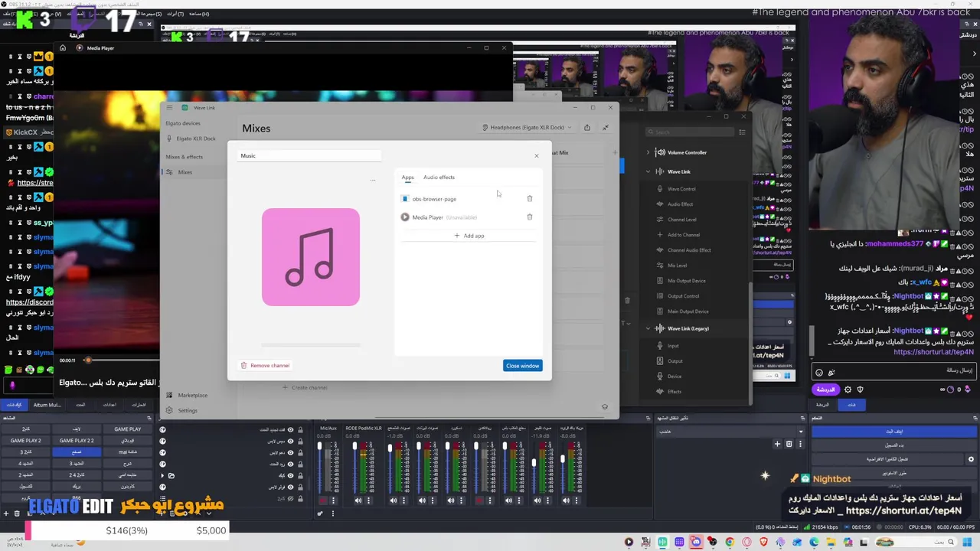Viewport: 980px width, 551px height.
Task: Click the blue Close window button
Action: (523, 366)
